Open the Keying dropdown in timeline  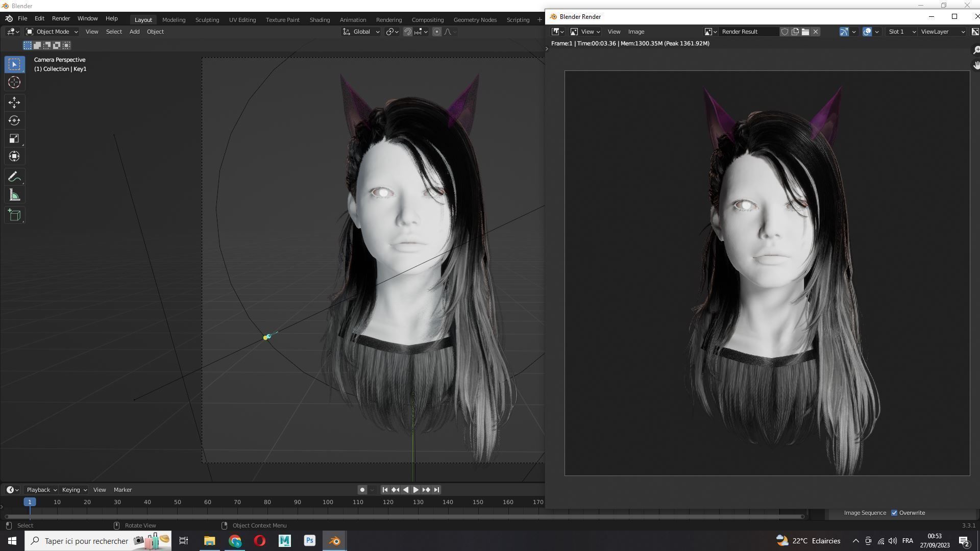click(74, 490)
